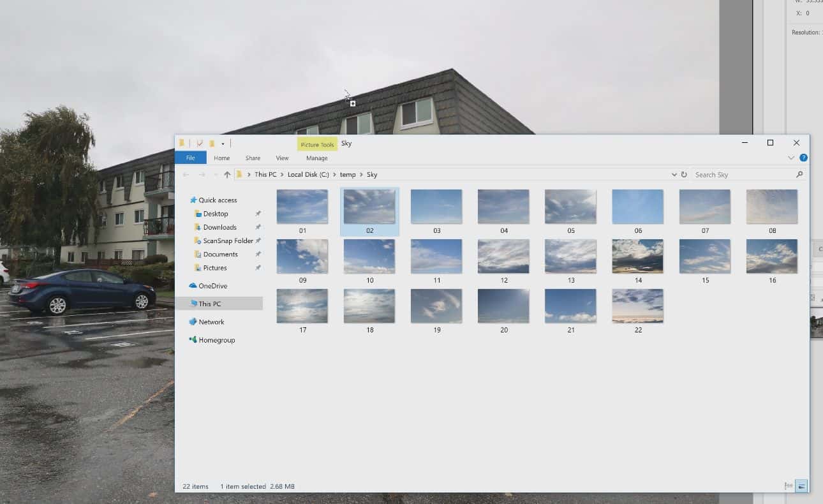Select sky image thumbnail 13

(x=570, y=256)
